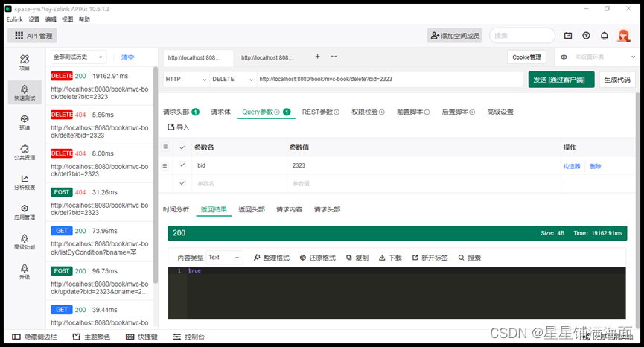Image resolution: width=644 pixels, height=347 pixels.
Task: Click the 删除 link for bid
Action: [596, 166]
